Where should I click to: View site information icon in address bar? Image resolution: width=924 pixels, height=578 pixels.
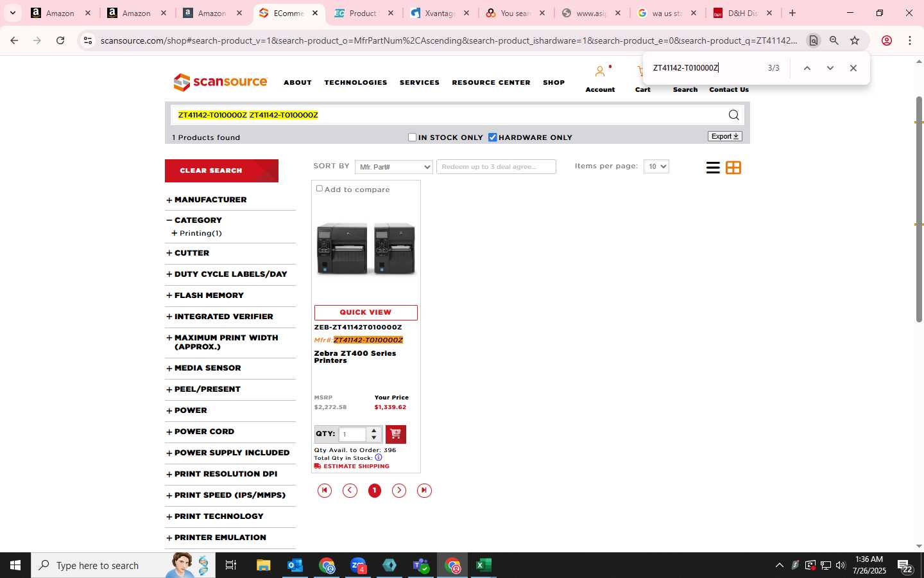[88, 40]
